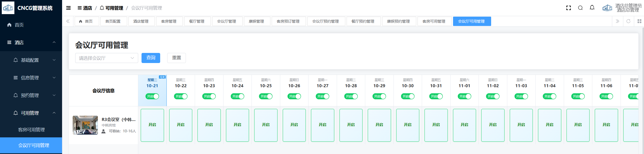644x154 pixels.
Task: Click R3会议室 thumbnail image
Action: pos(85,125)
